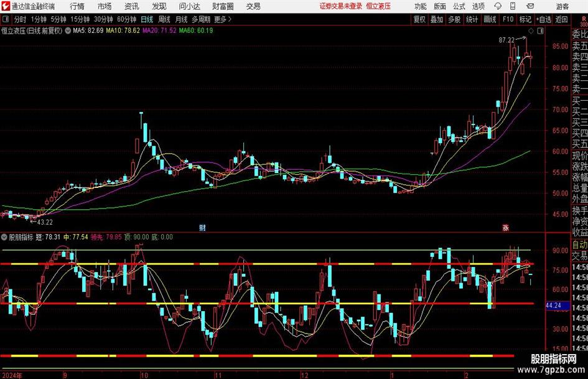Click the MA60: 60.19 label

point(196,30)
